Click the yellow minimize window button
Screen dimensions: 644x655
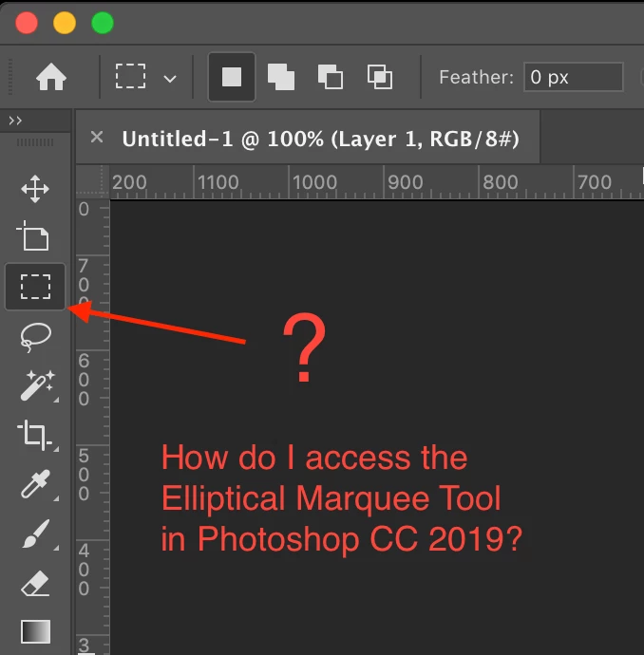[x=65, y=23]
